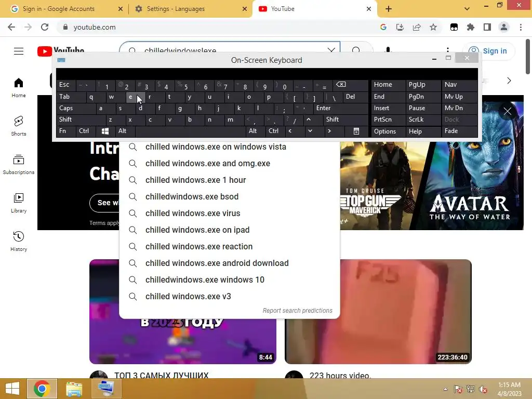This screenshot has width=532, height=399.
Task: Bookmark this page with star icon
Action: click(433, 27)
